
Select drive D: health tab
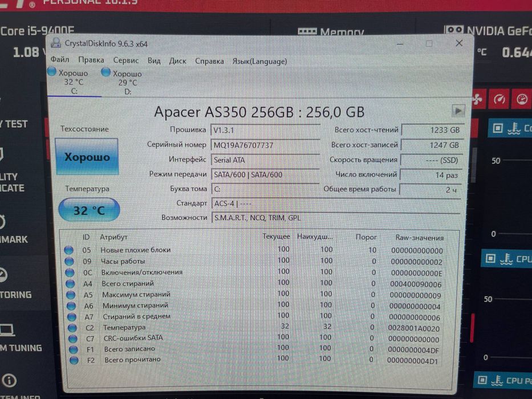pyautogui.click(x=128, y=82)
